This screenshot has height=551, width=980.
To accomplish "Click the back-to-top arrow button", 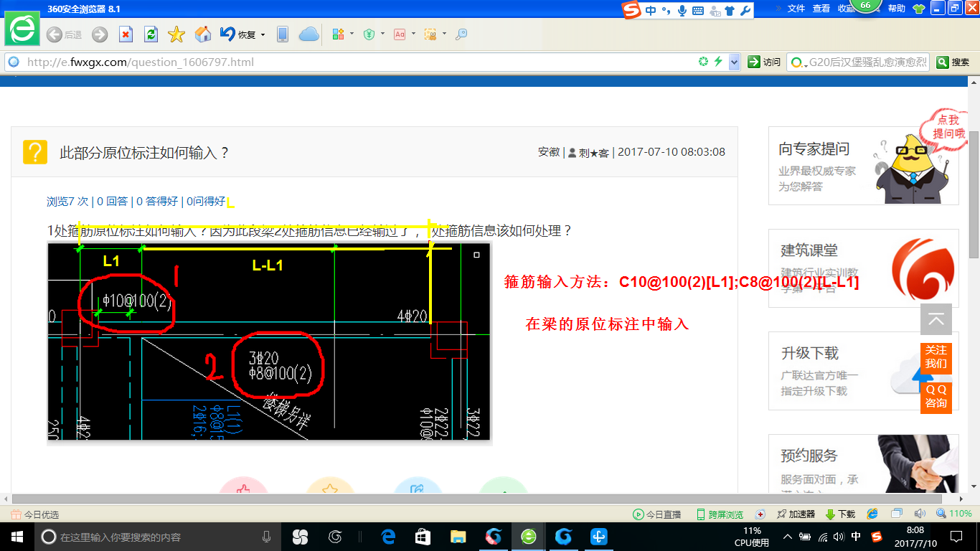I will coord(936,319).
